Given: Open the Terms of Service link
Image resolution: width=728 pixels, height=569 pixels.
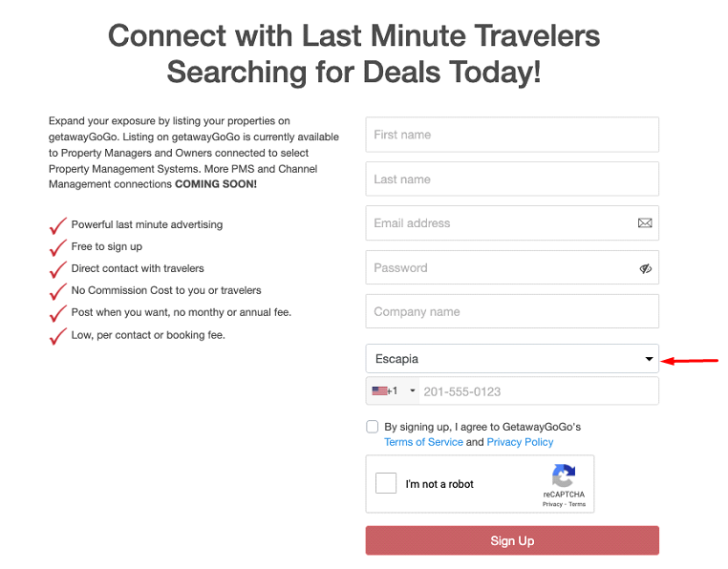Looking at the screenshot, I should pyautogui.click(x=423, y=442).
